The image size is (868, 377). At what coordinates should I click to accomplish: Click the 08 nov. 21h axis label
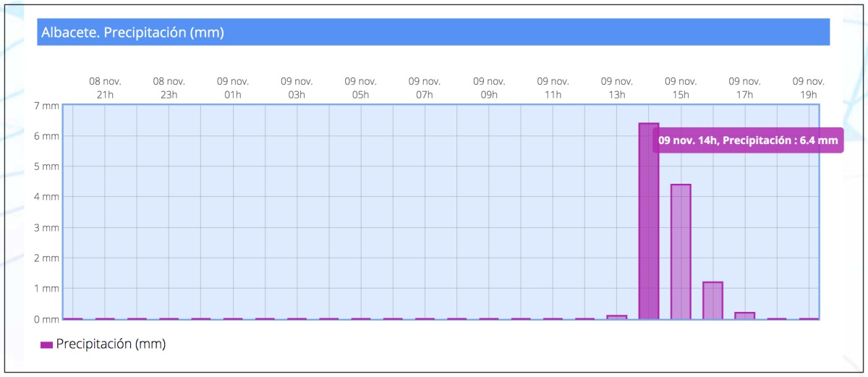click(x=105, y=88)
